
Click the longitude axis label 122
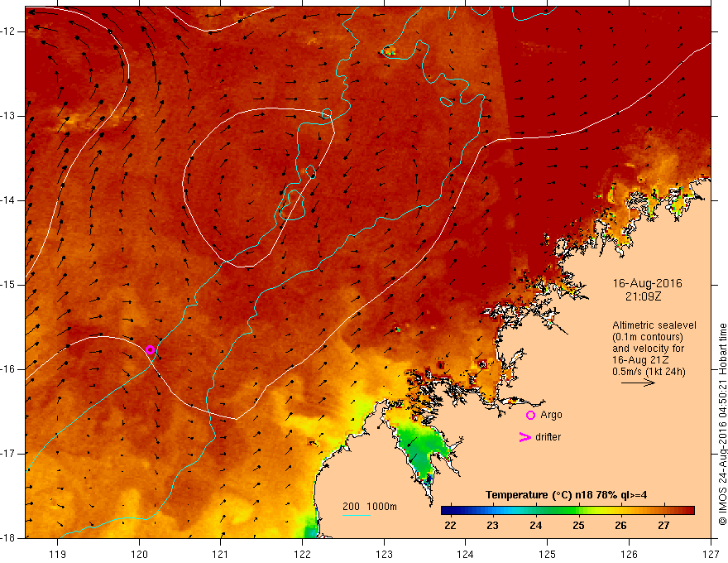[x=302, y=554]
